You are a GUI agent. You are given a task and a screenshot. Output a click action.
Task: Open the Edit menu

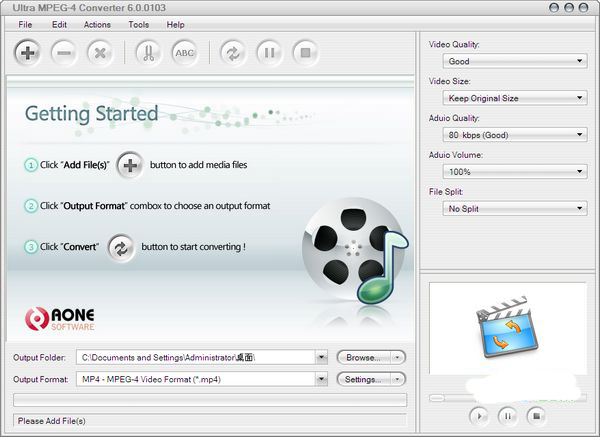[59, 24]
